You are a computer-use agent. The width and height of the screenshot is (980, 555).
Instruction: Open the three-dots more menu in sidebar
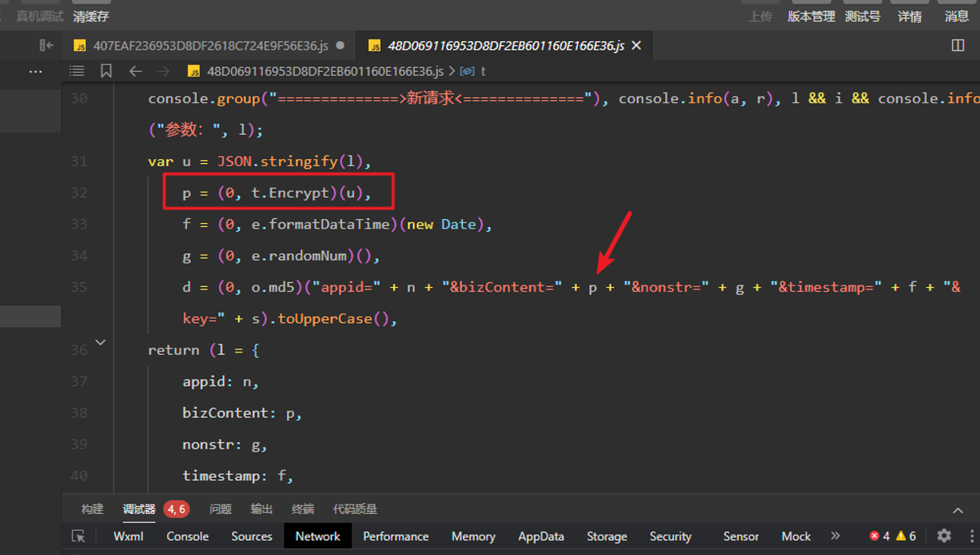(35, 72)
